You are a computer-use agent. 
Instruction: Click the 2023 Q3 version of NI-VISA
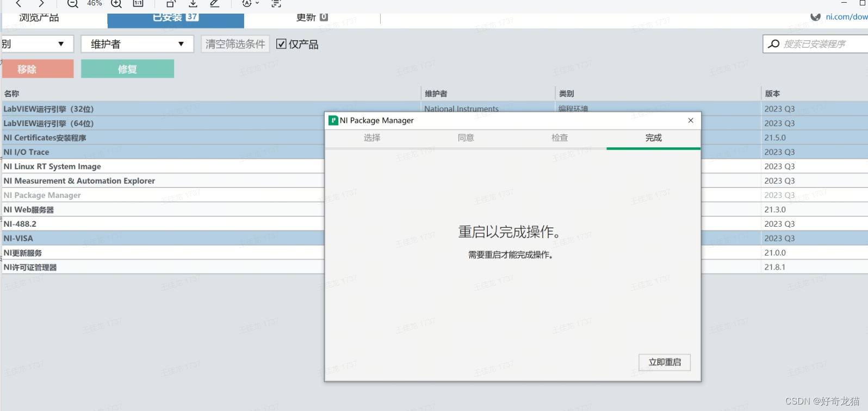tap(779, 238)
